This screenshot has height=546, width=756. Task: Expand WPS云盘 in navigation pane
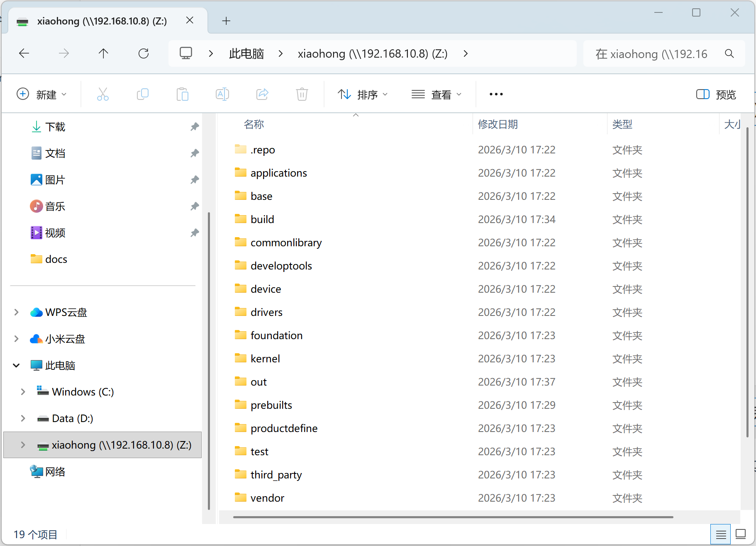(16, 312)
